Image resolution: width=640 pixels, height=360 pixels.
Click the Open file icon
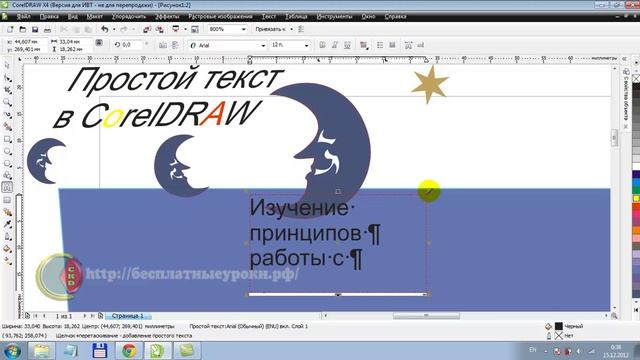click(23, 29)
